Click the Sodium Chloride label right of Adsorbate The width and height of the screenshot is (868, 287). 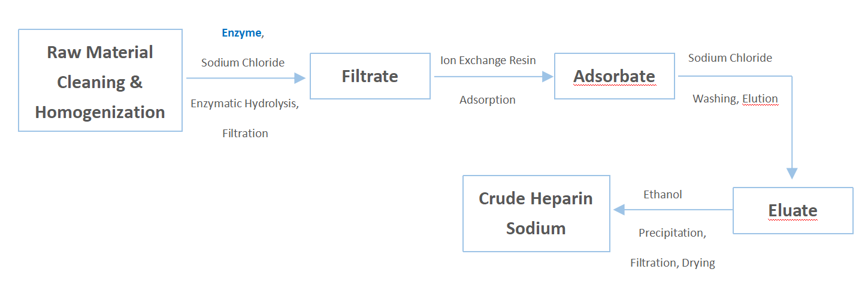click(x=730, y=58)
